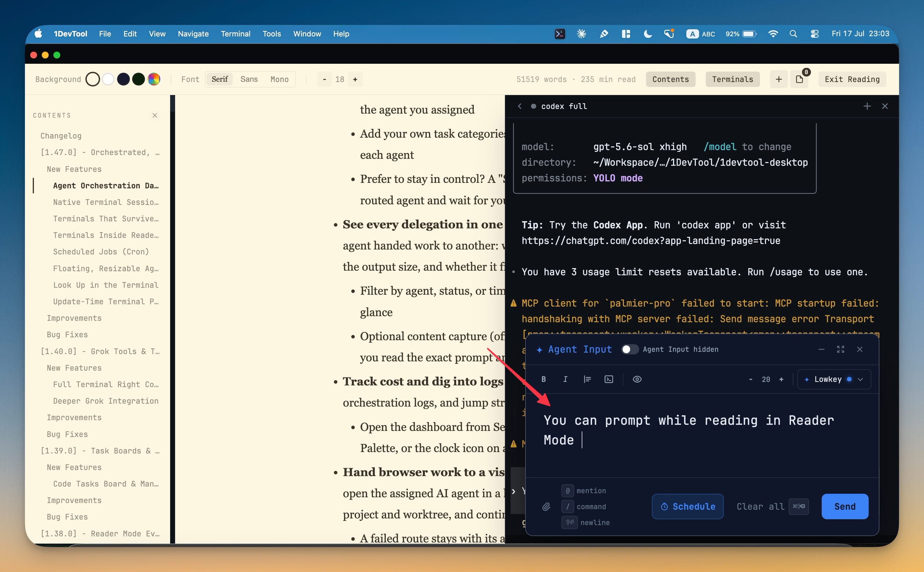The width and height of the screenshot is (924, 572).
Task: Click the Terminals button
Action: [x=732, y=79]
